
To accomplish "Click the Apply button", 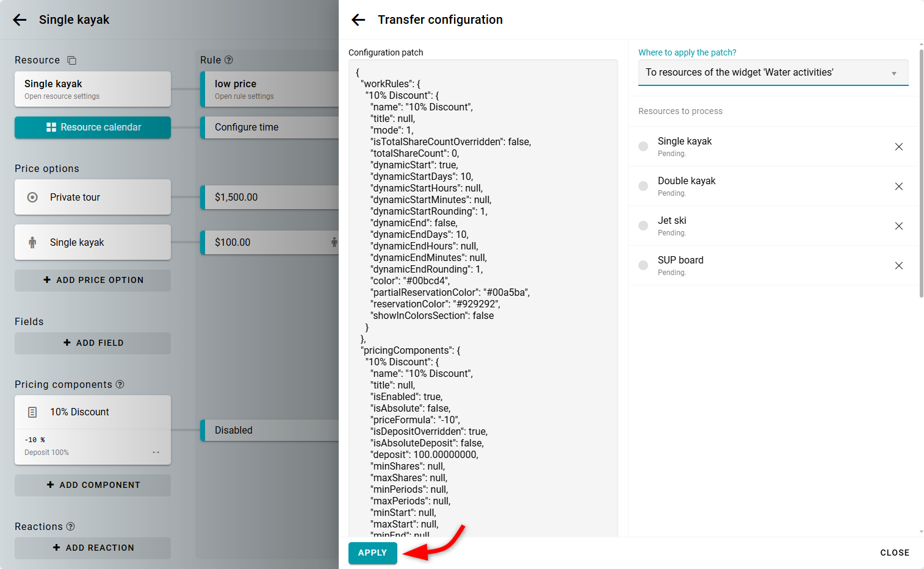I will [372, 553].
